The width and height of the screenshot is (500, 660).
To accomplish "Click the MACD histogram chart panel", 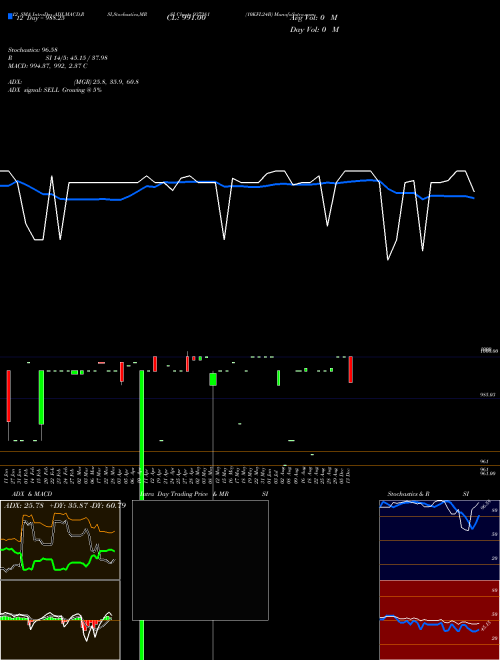I will coord(60,620).
